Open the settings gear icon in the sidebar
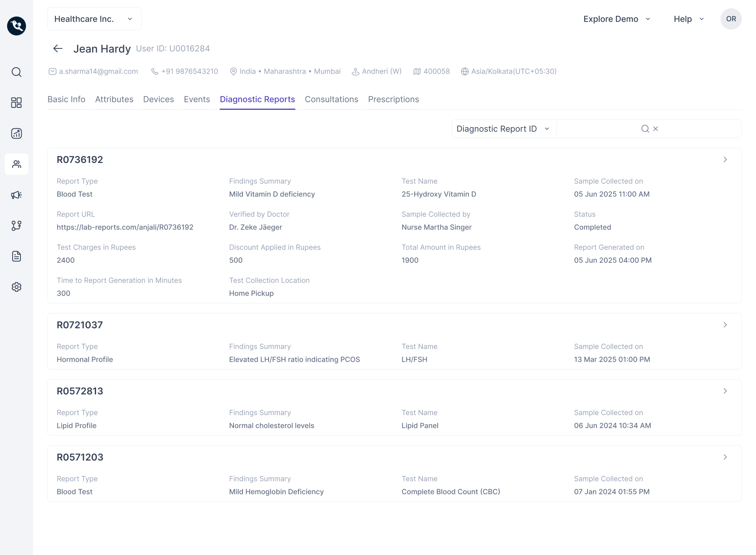The image size is (756, 555). [x=17, y=287]
